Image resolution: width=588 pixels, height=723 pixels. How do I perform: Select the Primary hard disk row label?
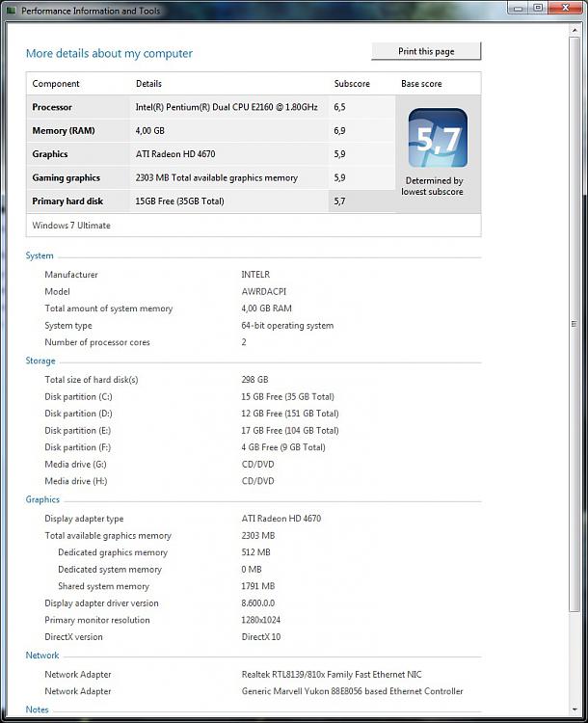[x=67, y=201]
